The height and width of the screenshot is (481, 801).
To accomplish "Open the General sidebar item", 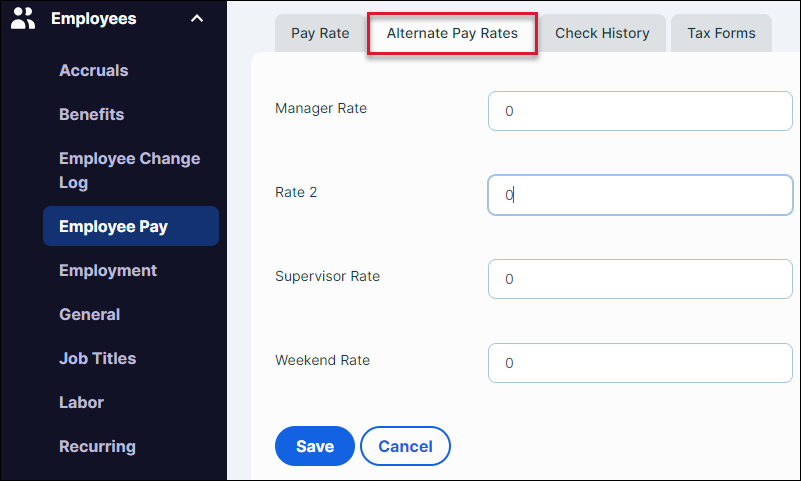I will pos(90,315).
